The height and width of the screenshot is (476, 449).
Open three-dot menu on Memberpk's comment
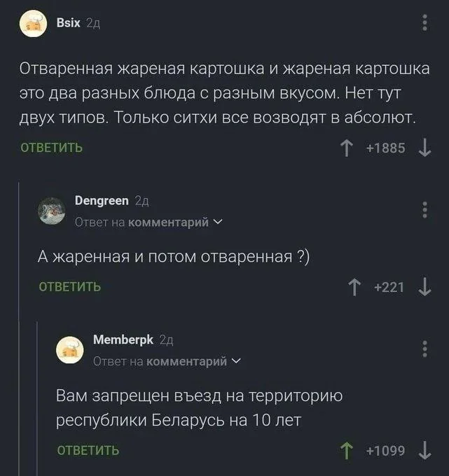424,348
